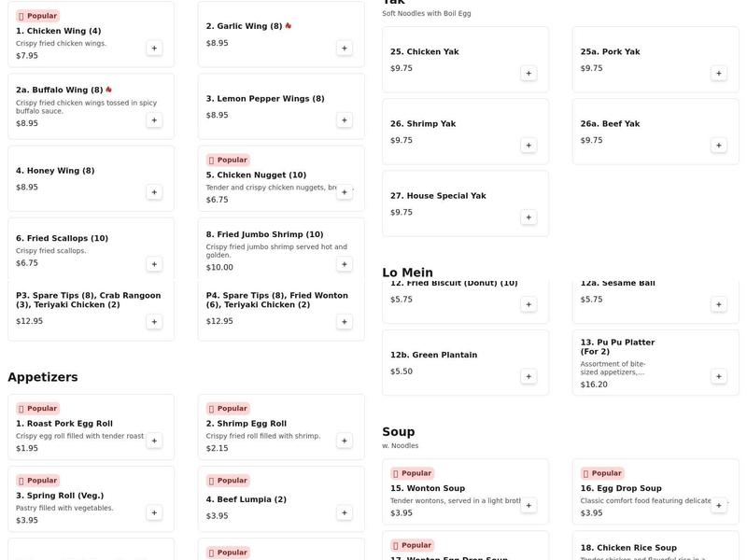Add 12a. Sesame Ball to cart
Viewport: 747px width, 560px height.
pyautogui.click(x=718, y=305)
